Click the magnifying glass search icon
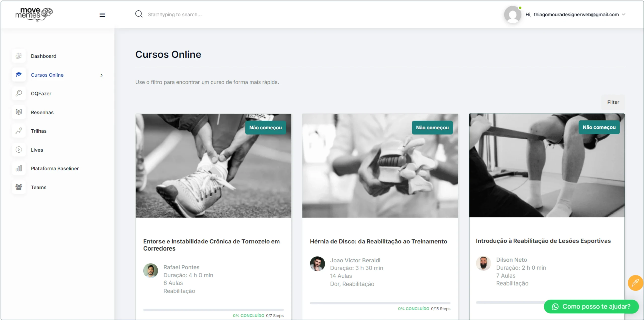This screenshot has width=644, height=320. [139, 14]
